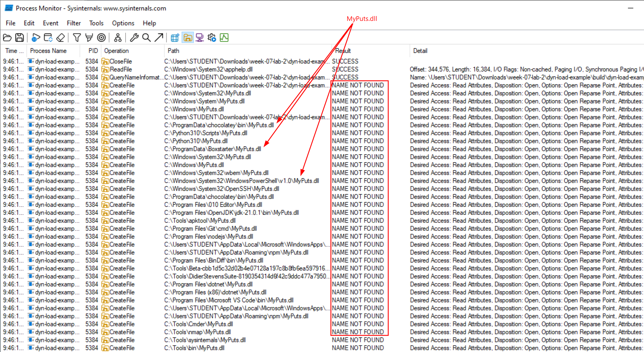
Task: Toggle event capture with the Capture icon
Action: 36,38
